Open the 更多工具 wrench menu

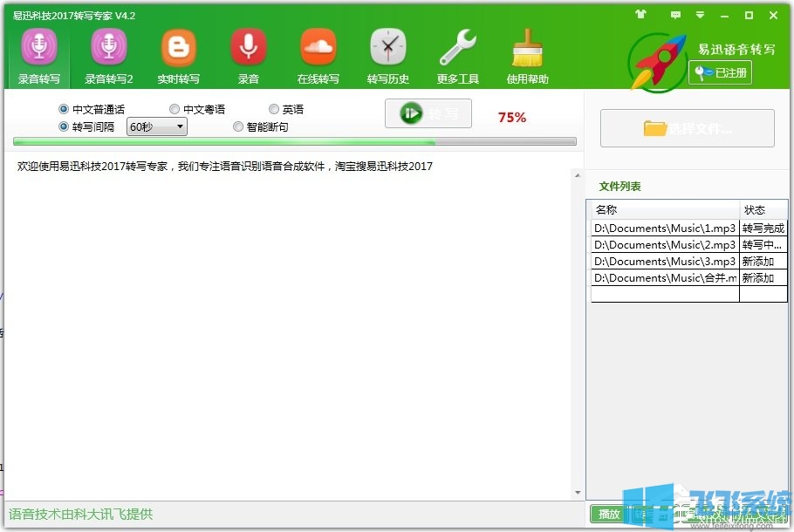pos(457,54)
